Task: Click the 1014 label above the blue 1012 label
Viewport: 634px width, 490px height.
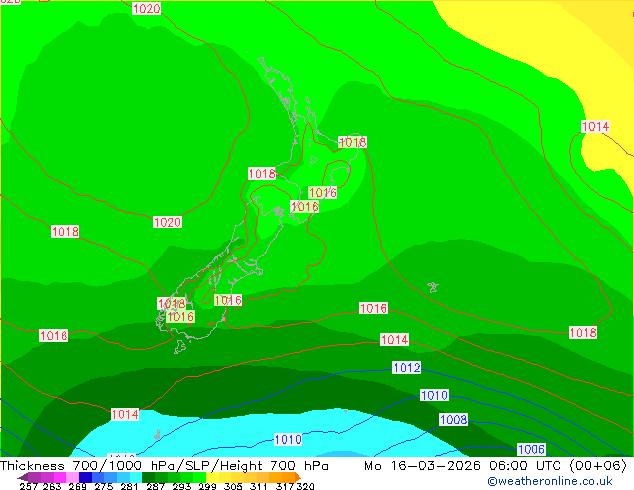Action: click(395, 339)
